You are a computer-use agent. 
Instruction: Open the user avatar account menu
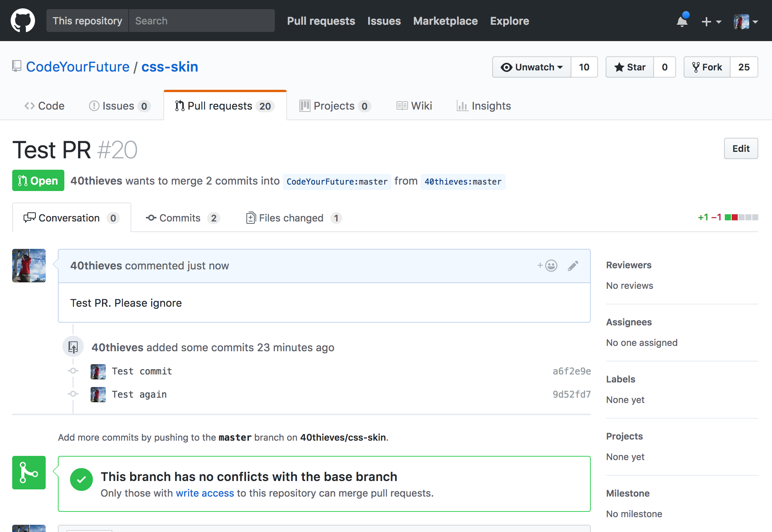tap(746, 22)
